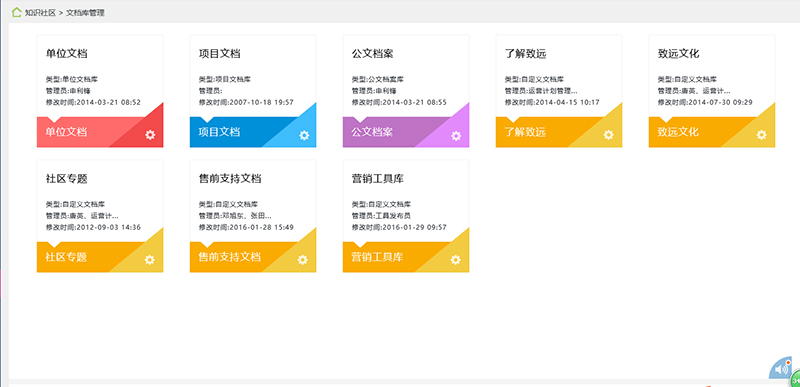Select the 社区专题 card title
The image size is (800, 387).
pyautogui.click(x=66, y=179)
